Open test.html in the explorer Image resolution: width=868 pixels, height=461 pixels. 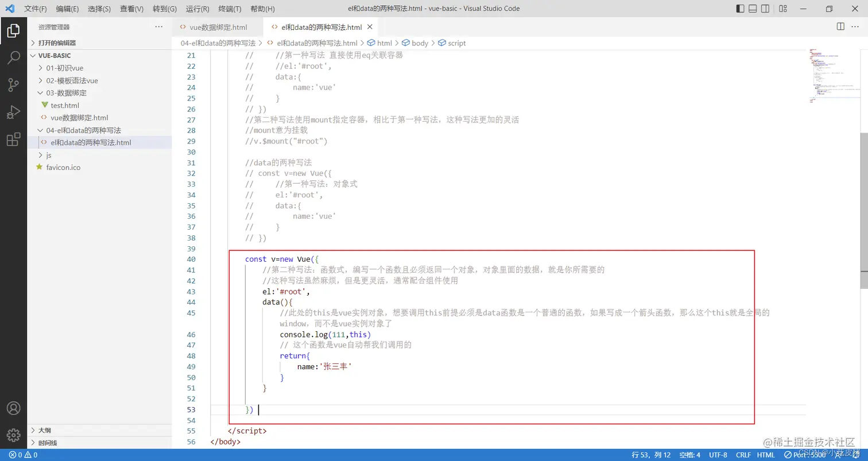99,105
